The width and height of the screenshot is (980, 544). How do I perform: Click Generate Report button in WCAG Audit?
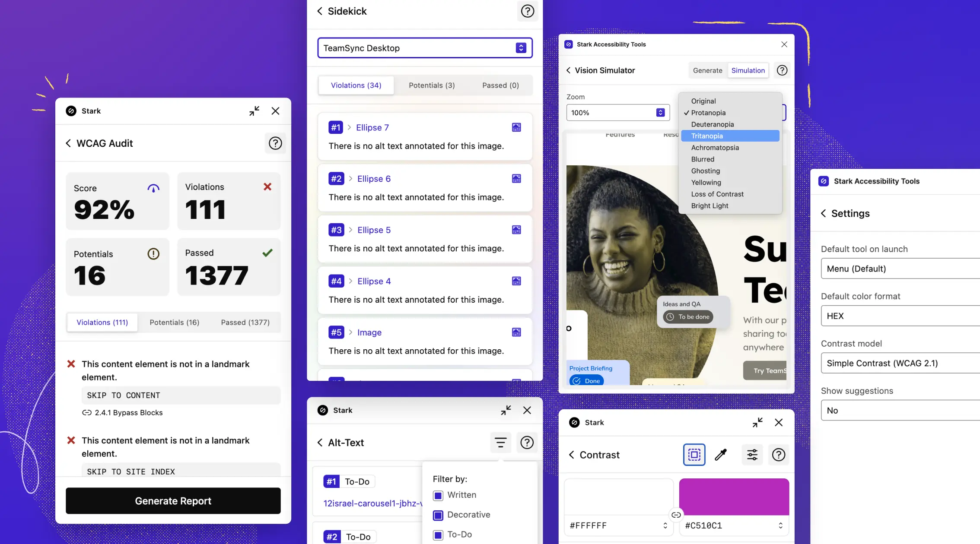(173, 500)
